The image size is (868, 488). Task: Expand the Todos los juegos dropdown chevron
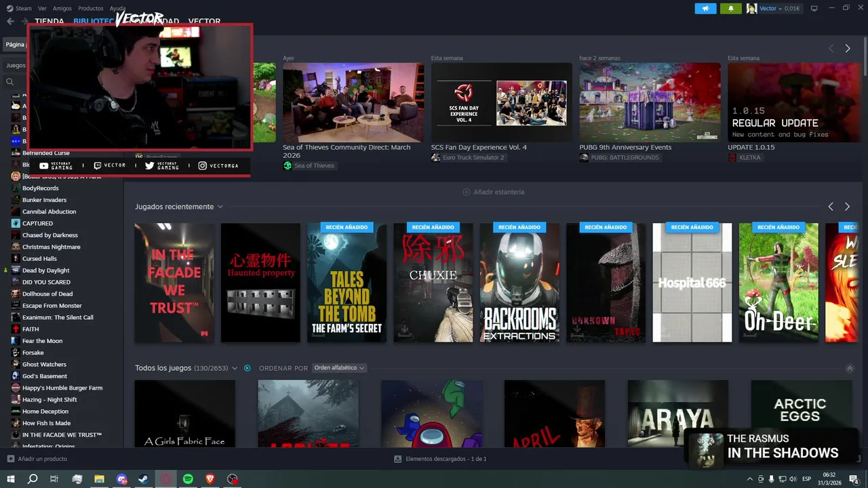pos(235,368)
